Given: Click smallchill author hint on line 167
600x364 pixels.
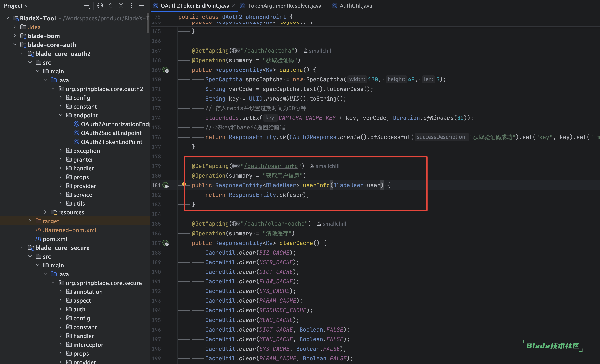Looking at the screenshot, I should (x=318, y=51).
